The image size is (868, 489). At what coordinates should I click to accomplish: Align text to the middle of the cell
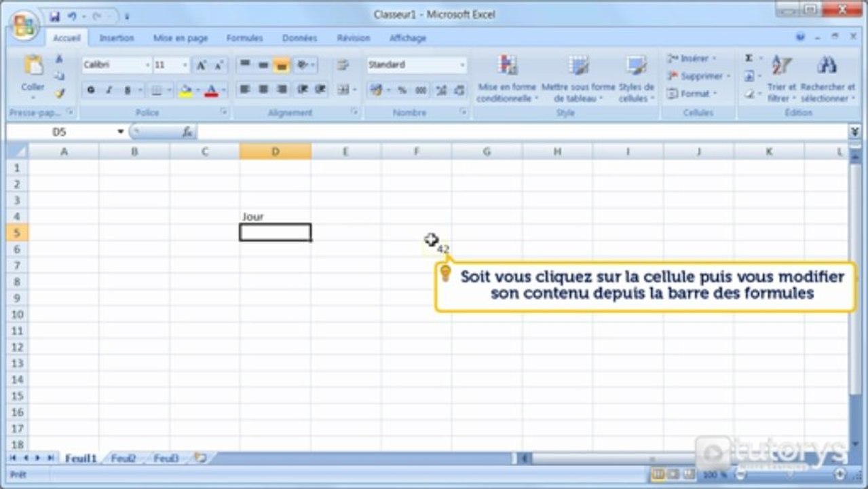[x=263, y=65]
